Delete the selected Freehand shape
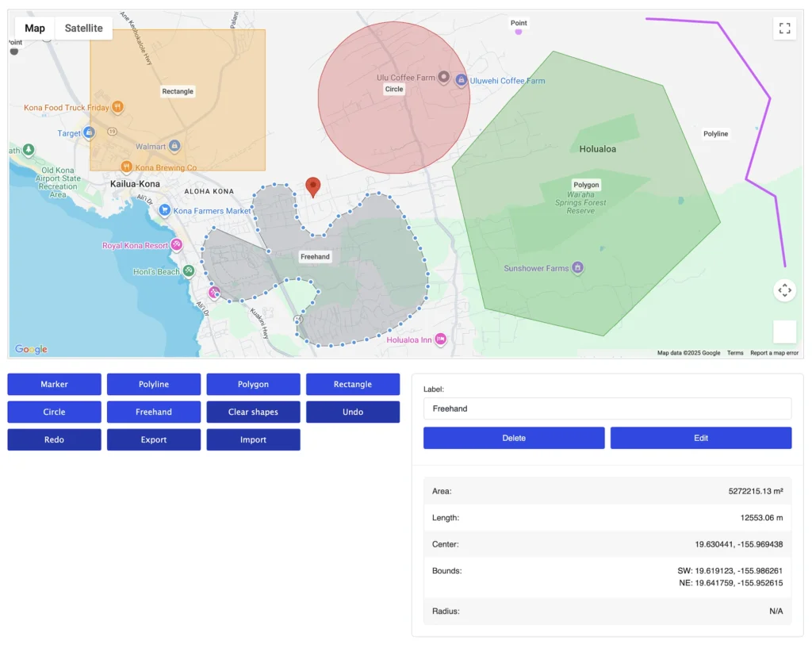Screen dimensions: 812x648 tap(514, 438)
